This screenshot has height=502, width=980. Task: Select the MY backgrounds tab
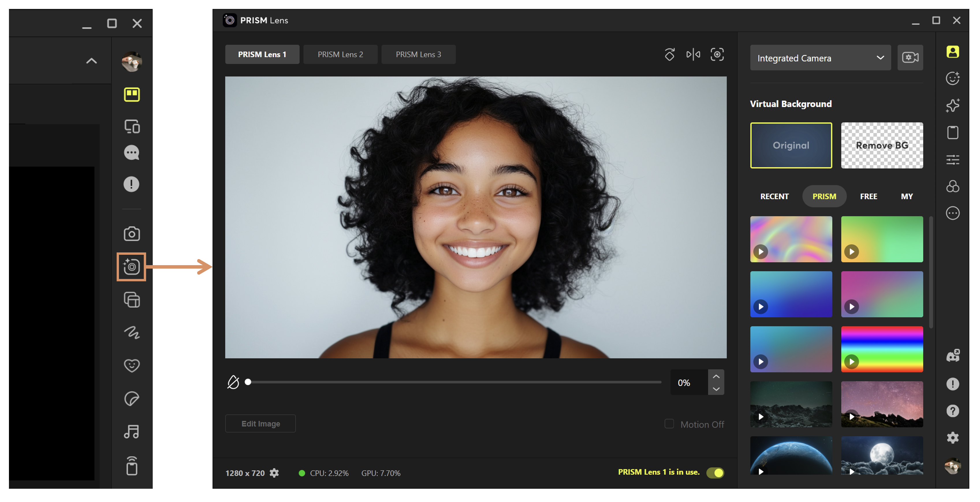(907, 196)
